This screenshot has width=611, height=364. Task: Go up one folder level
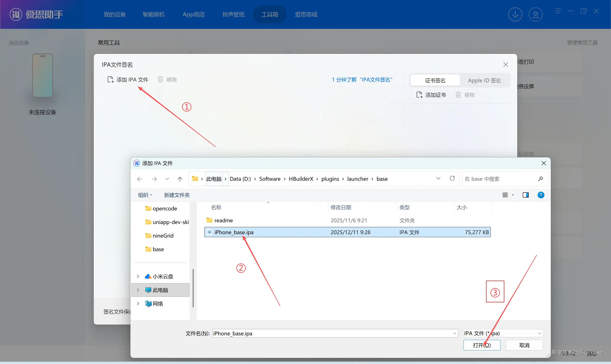click(180, 179)
